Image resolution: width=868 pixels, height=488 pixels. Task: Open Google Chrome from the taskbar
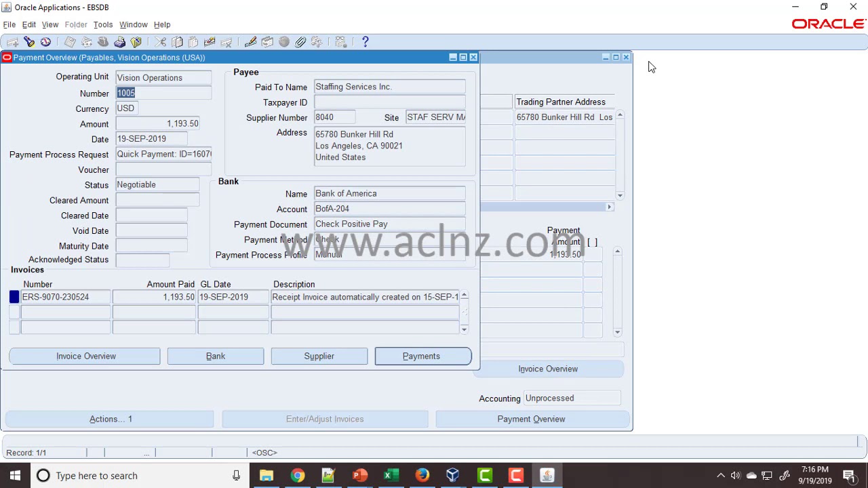[x=297, y=476]
